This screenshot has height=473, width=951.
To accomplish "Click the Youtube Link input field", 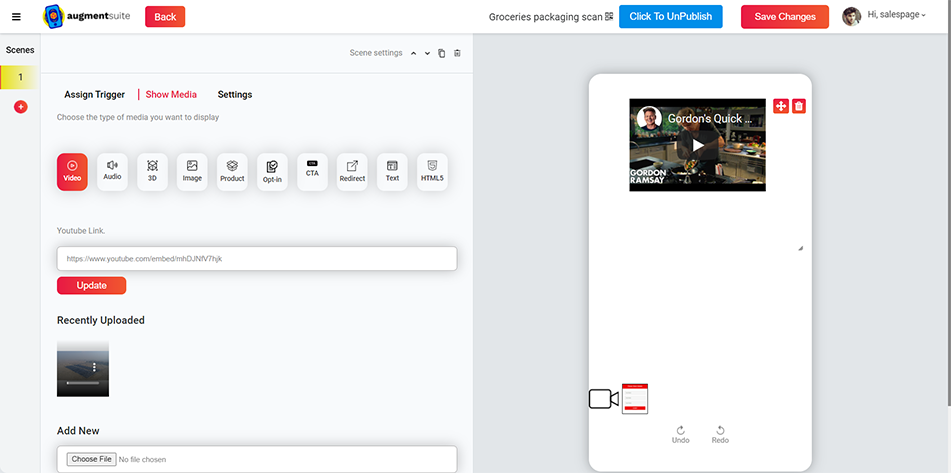I will pyautogui.click(x=257, y=258).
